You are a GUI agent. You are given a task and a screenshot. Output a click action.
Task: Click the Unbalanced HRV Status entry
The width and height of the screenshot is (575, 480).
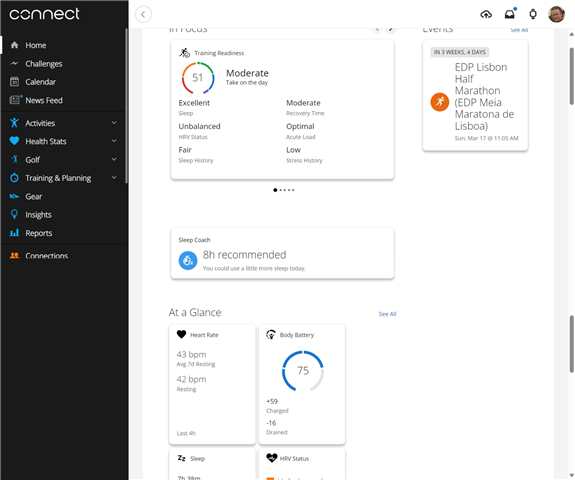click(x=199, y=131)
